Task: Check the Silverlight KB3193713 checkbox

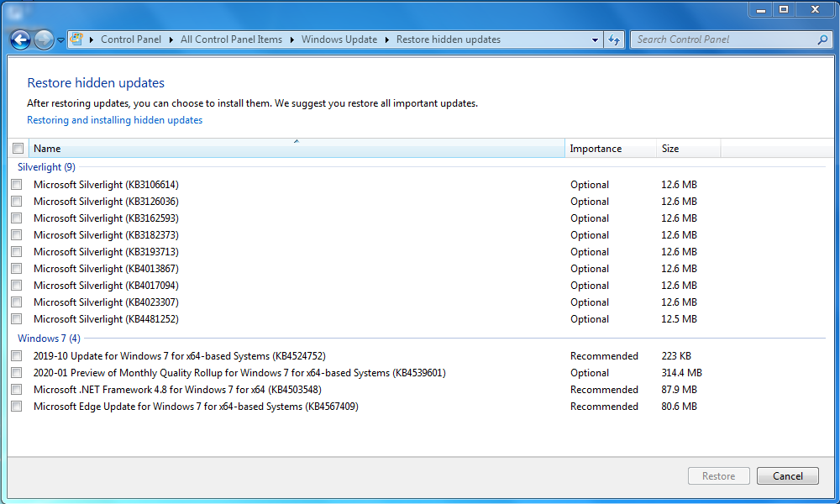Action: (17, 252)
